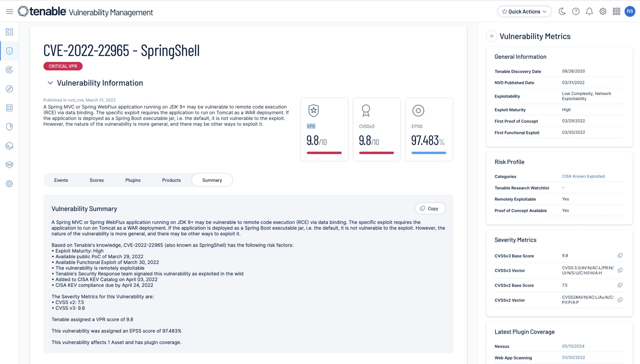Copy the CVSSv3 Base Score value

pyautogui.click(x=620, y=256)
